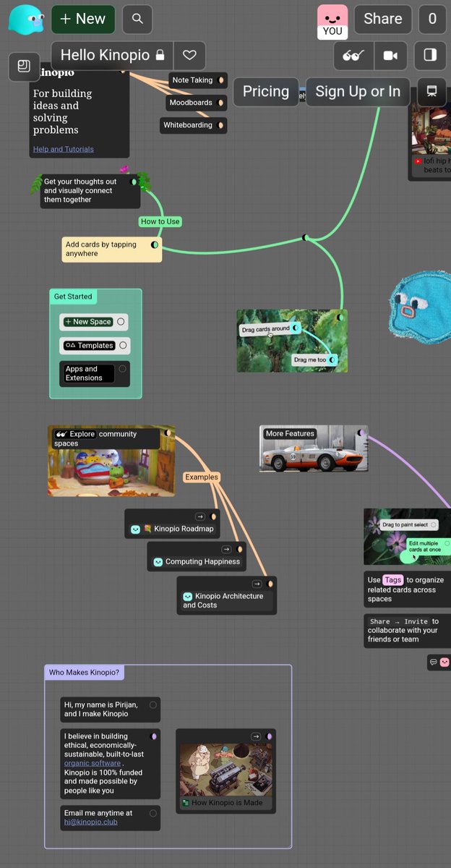Click connector dot on Note Taking card
451x868 pixels.
click(x=220, y=80)
